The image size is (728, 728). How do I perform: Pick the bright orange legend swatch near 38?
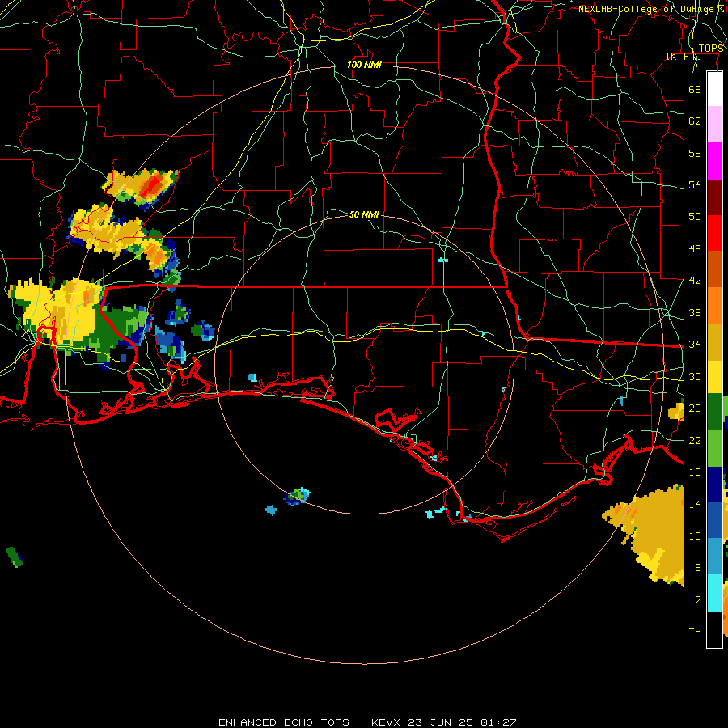coord(714,306)
